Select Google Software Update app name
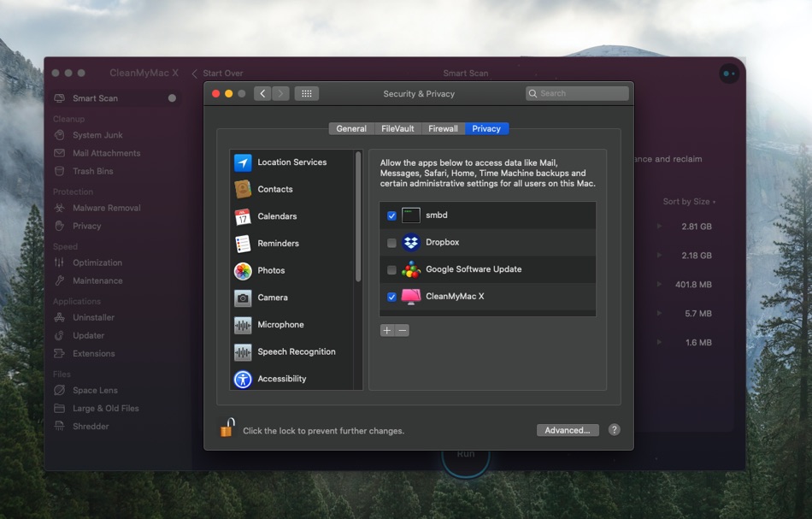 click(x=474, y=268)
